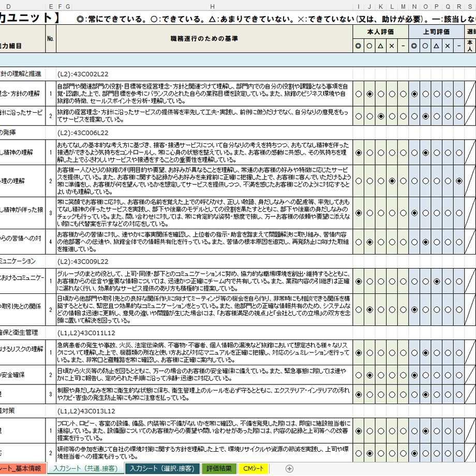Viewport: 476px width, 476px height.
Task: Set 上司評価 ◎ for the フロント、ロビー、客室 row
Action: click(414, 431)
